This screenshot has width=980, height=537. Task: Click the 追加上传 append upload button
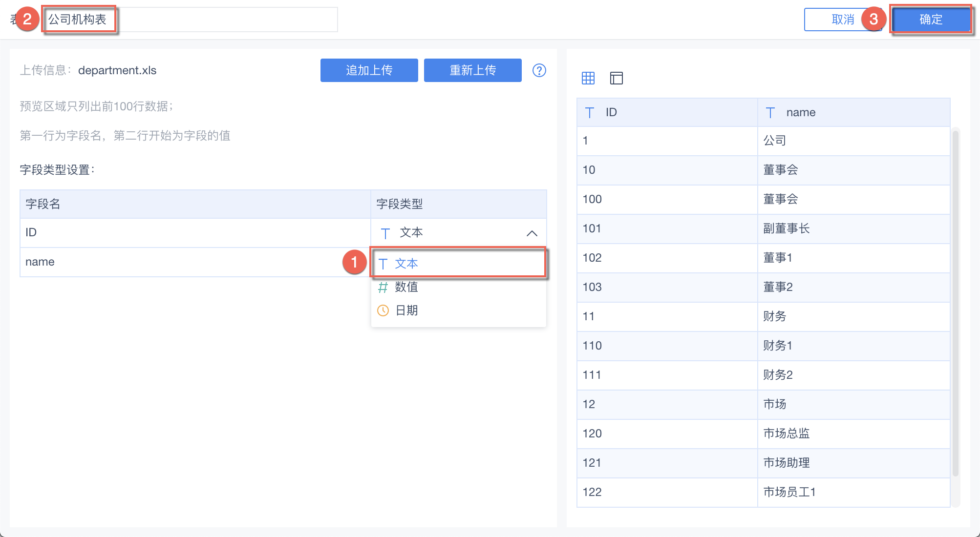pyautogui.click(x=369, y=70)
